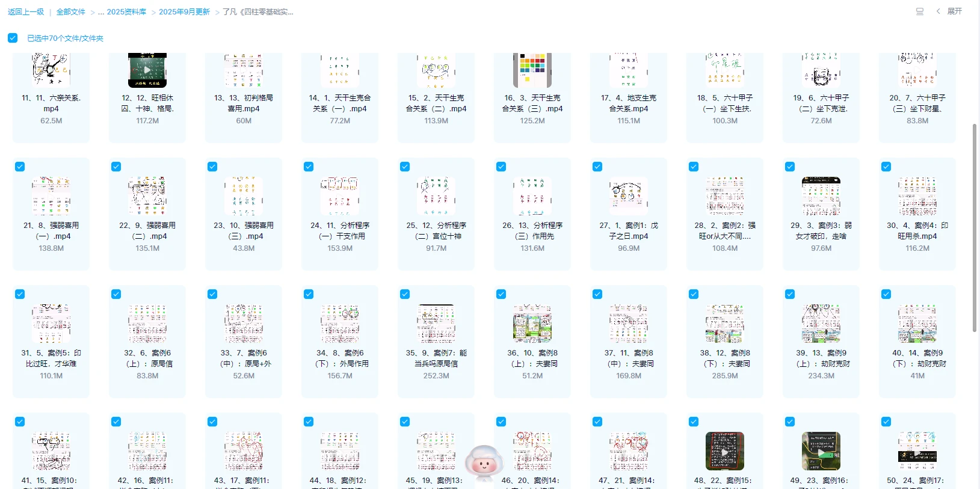The width and height of the screenshot is (980, 489).
Task: Click the vertical scrollbar on the right
Action: [x=975, y=229]
